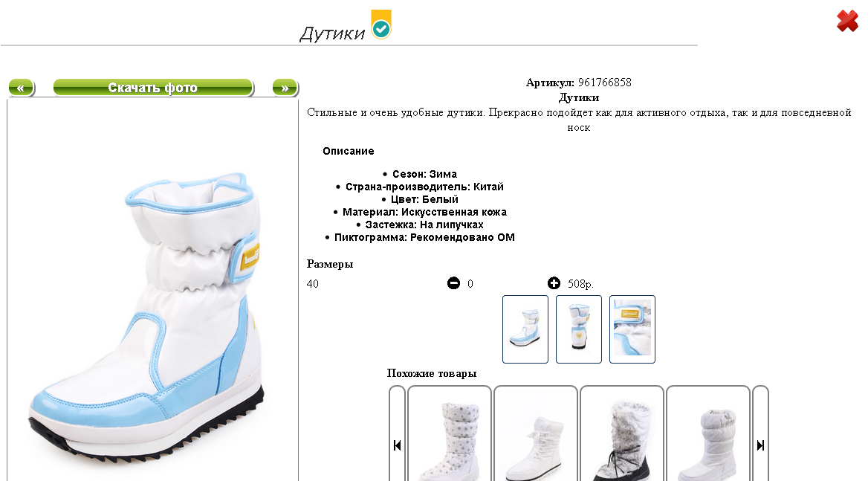
Task: Open similar product white lace-up boot
Action: [536, 434]
